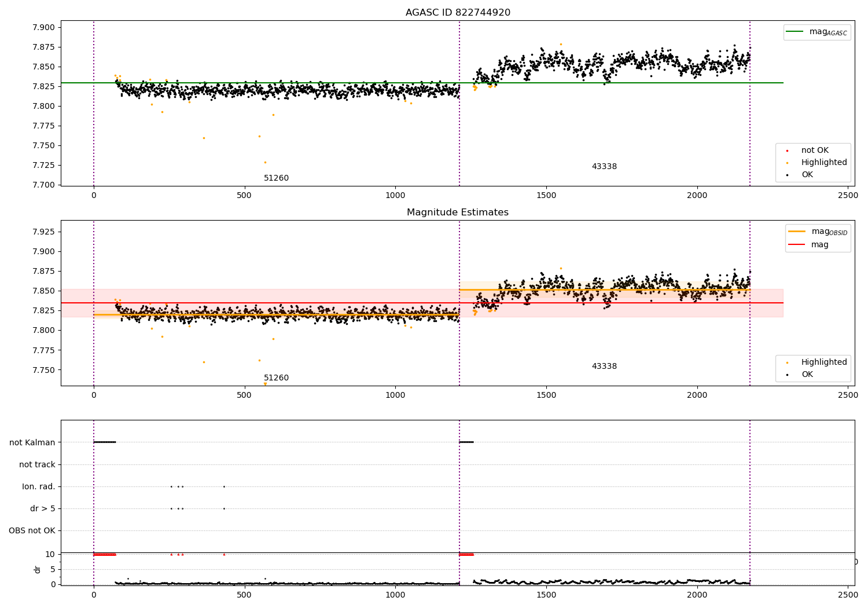Click the 7.925 tick in Magnitude Estimates plot
The height and width of the screenshot is (608, 868).
pos(43,232)
